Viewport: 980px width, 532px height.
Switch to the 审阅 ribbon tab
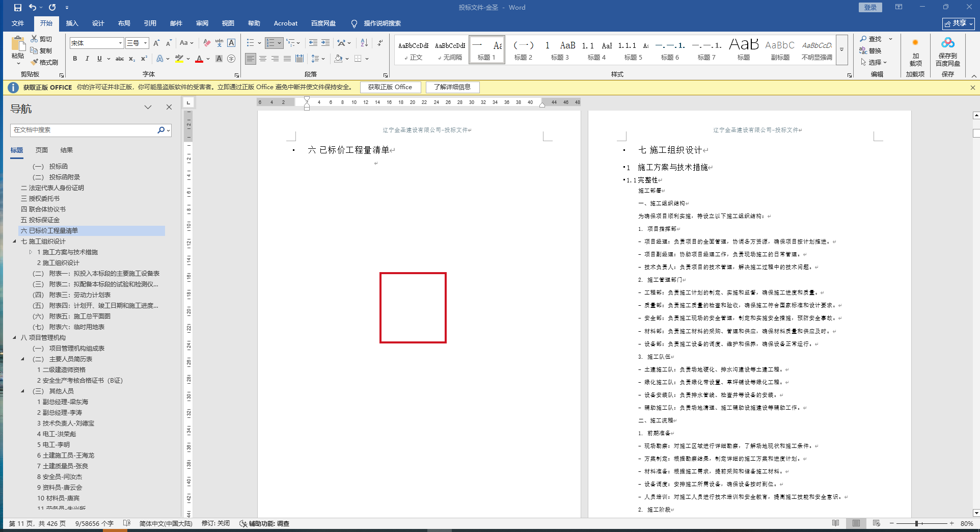click(202, 23)
